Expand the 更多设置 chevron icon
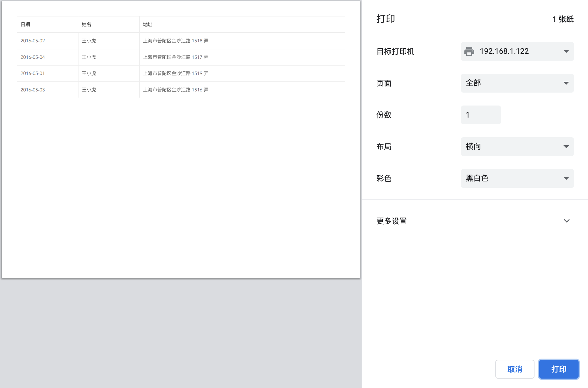588x388 pixels. coord(567,221)
